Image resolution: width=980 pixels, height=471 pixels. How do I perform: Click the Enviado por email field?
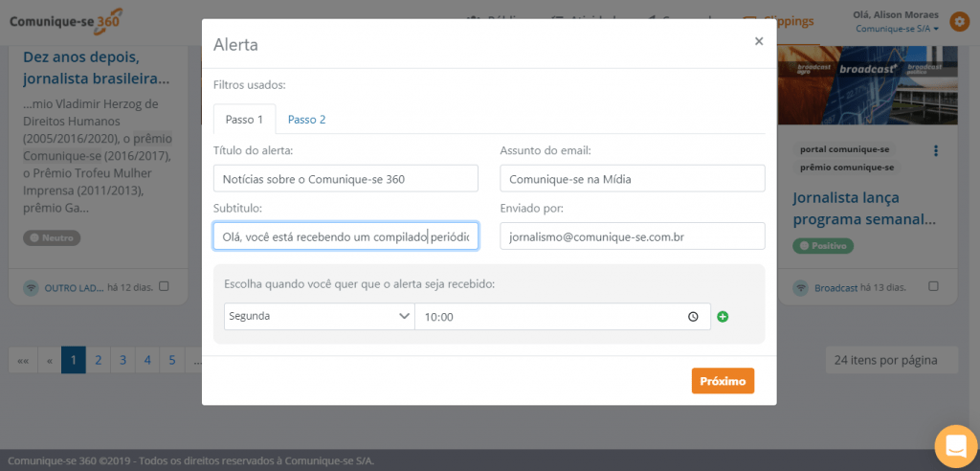(x=633, y=236)
